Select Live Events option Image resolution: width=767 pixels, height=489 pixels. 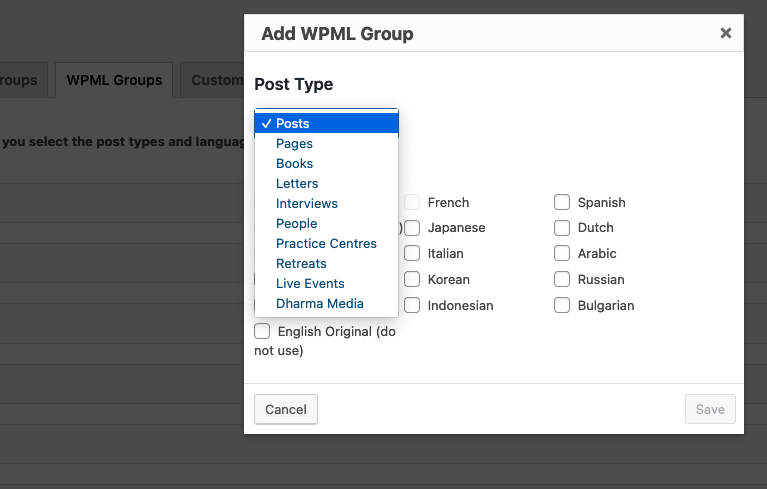[326, 284]
